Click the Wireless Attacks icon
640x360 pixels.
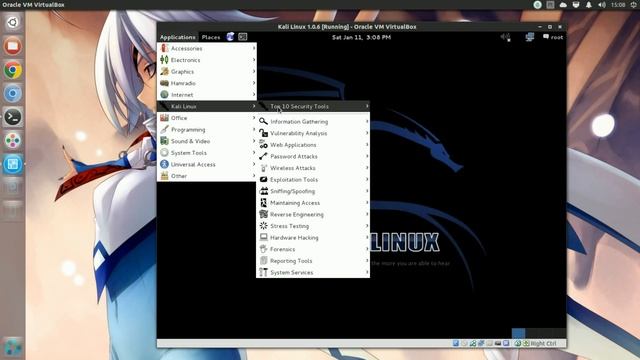264,168
